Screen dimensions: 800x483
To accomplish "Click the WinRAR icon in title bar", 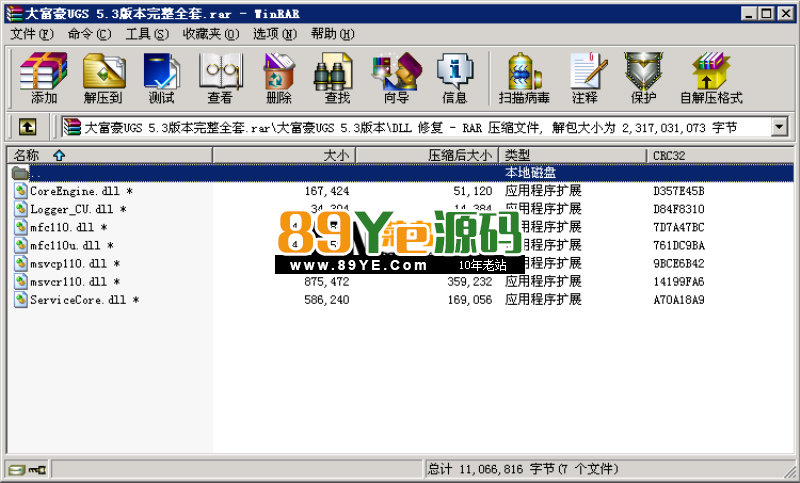I will 14,14.
